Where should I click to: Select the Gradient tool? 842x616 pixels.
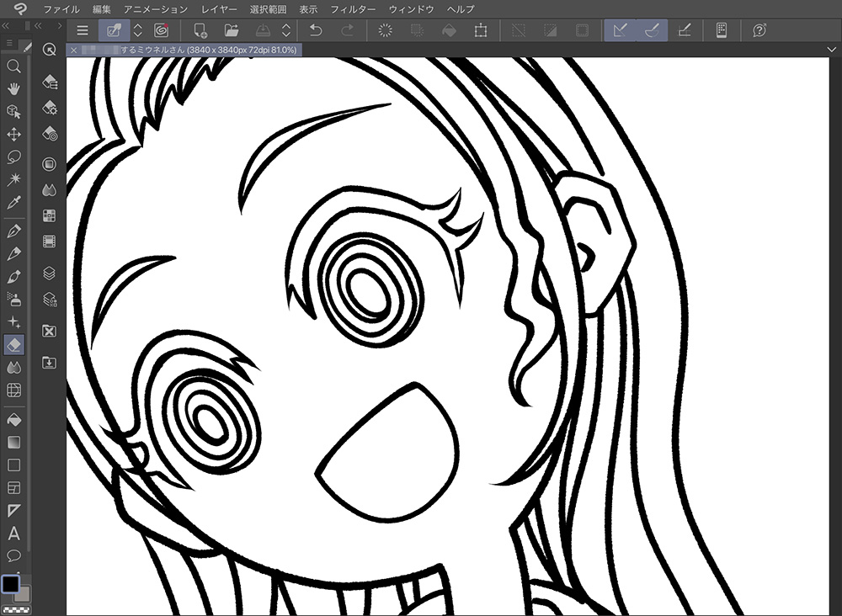pos(14,442)
